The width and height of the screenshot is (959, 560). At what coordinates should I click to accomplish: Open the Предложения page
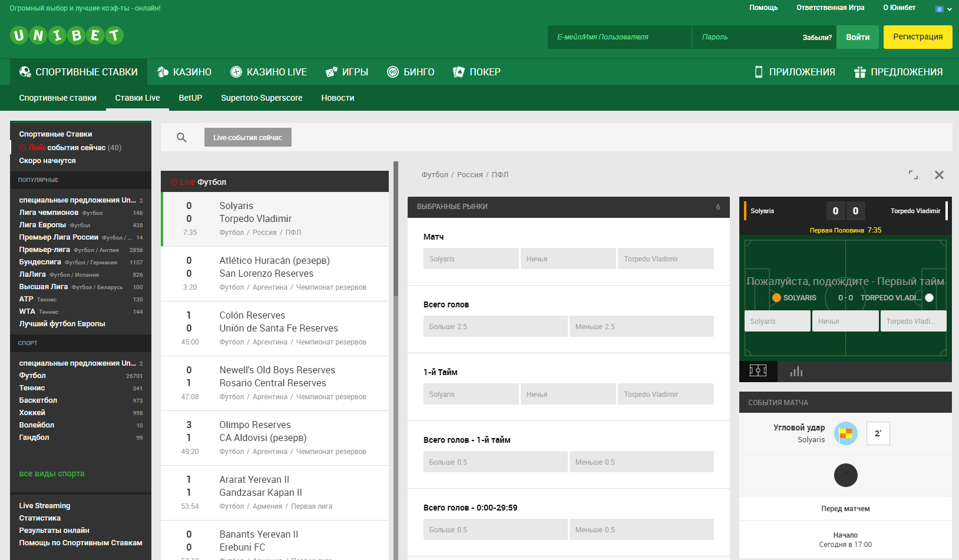(x=898, y=72)
